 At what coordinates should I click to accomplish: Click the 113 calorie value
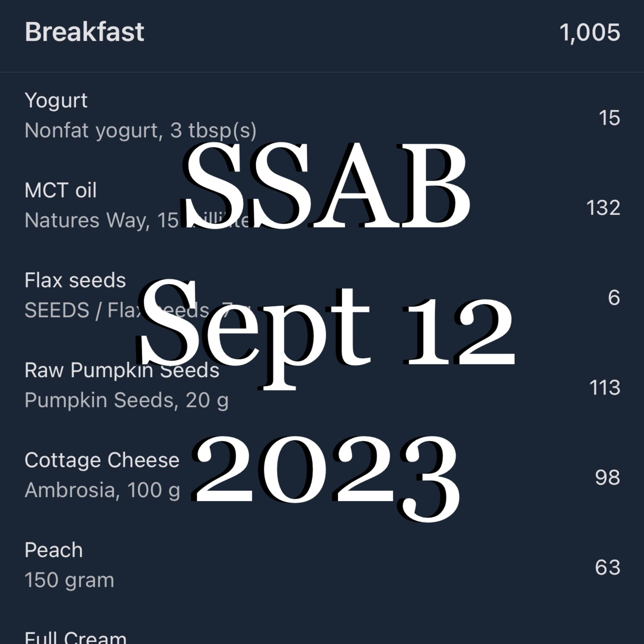tap(604, 388)
